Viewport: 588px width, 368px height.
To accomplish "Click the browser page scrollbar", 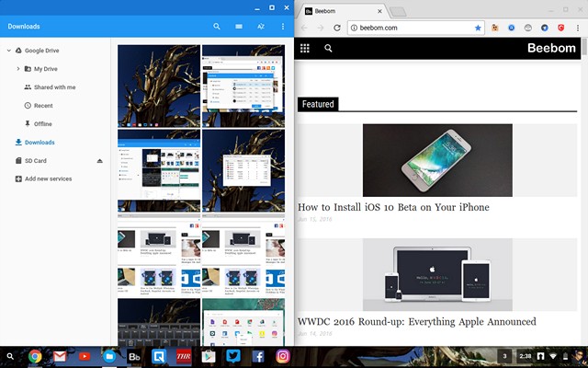I will [x=584, y=47].
